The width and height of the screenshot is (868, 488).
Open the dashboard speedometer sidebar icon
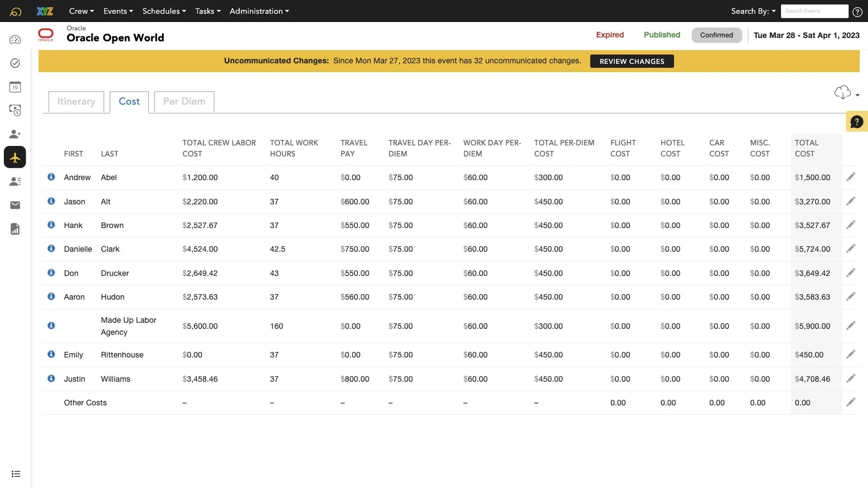pyautogui.click(x=15, y=40)
